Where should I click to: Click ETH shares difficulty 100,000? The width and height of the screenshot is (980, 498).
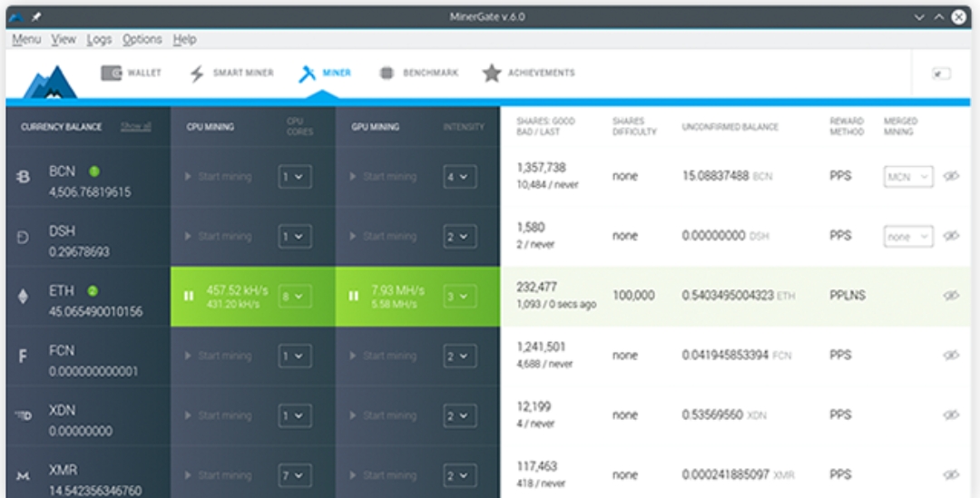pos(633,296)
